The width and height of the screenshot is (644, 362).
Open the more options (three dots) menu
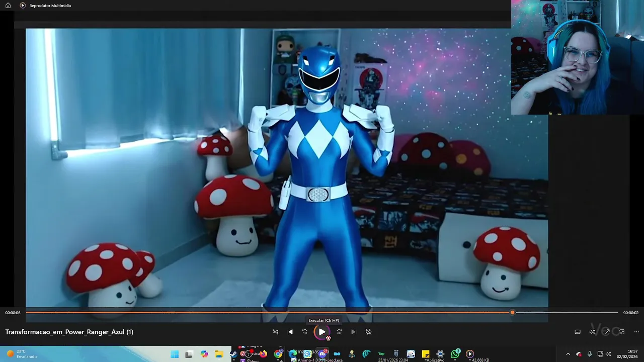tap(636, 332)
